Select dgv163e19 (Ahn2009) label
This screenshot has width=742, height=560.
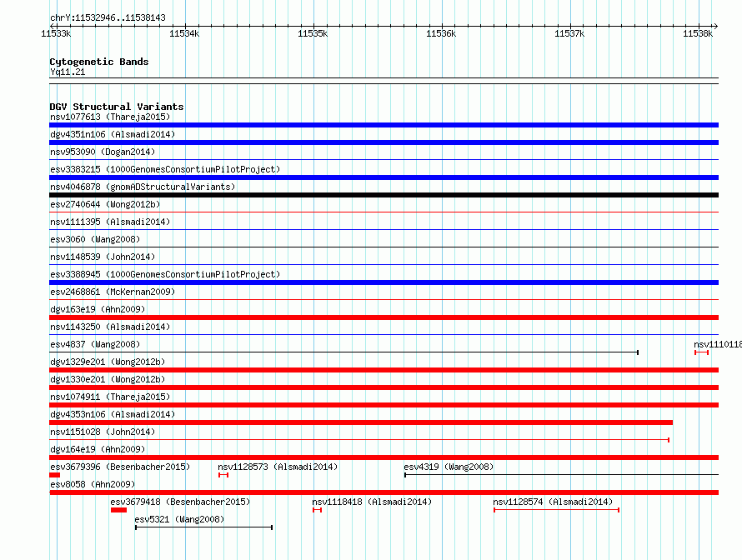tap(98, 309)
